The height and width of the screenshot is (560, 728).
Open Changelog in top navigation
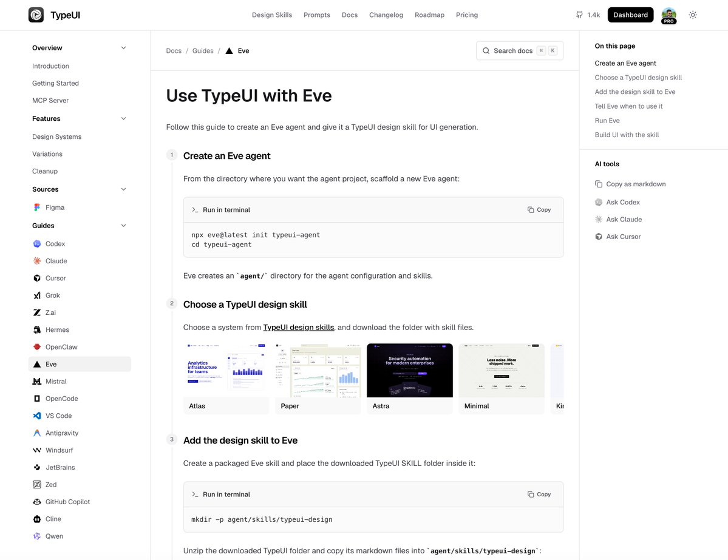[386, 15]
